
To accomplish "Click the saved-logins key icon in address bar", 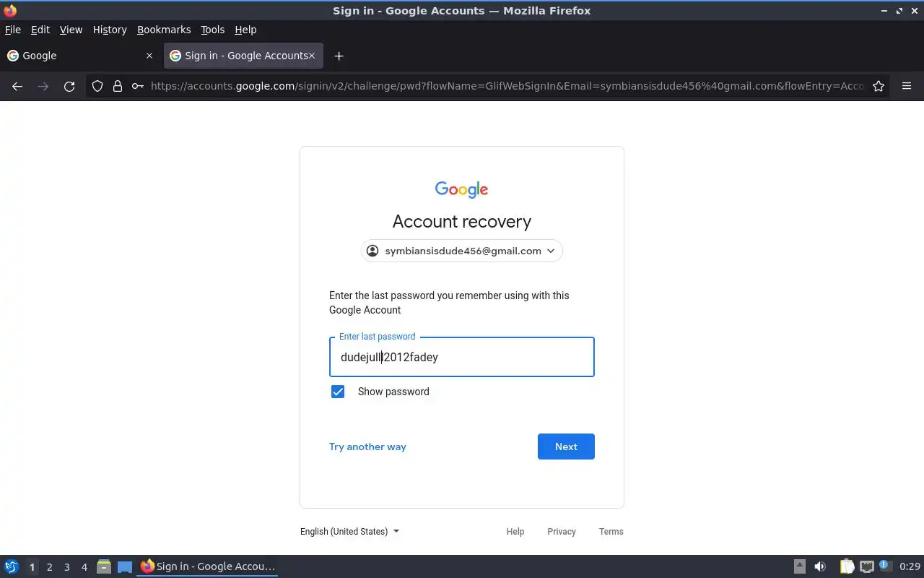I will coord(137,86).
